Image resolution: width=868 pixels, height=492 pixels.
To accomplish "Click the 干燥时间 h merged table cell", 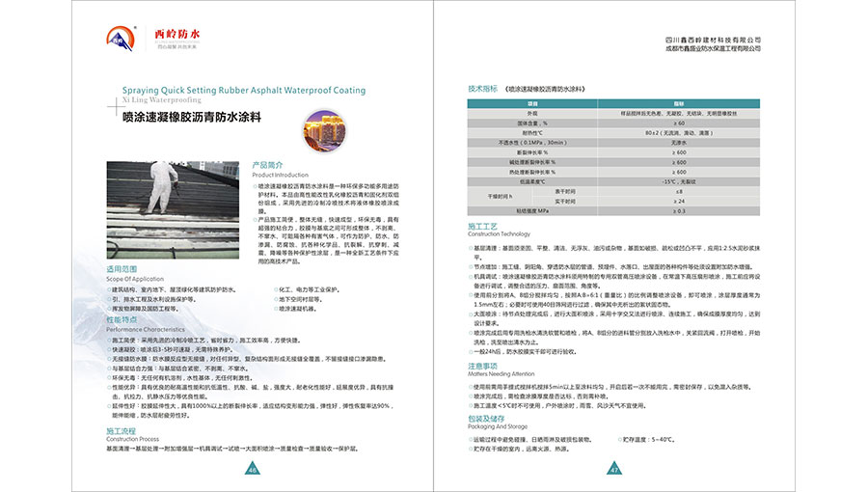I will tap(500, 197).
